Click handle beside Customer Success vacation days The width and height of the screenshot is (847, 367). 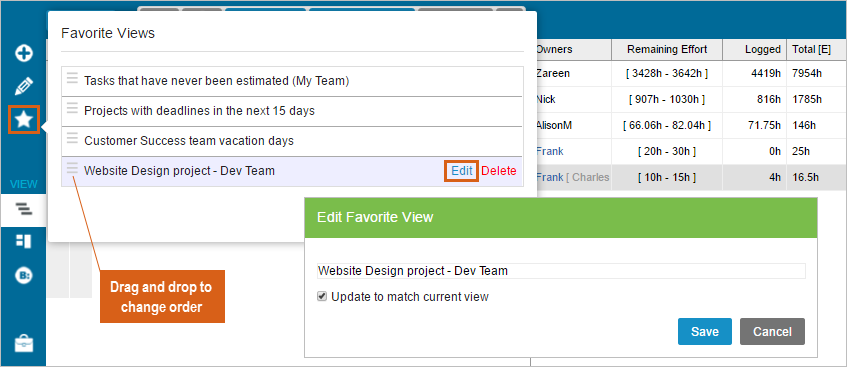(x=72, y=138)
